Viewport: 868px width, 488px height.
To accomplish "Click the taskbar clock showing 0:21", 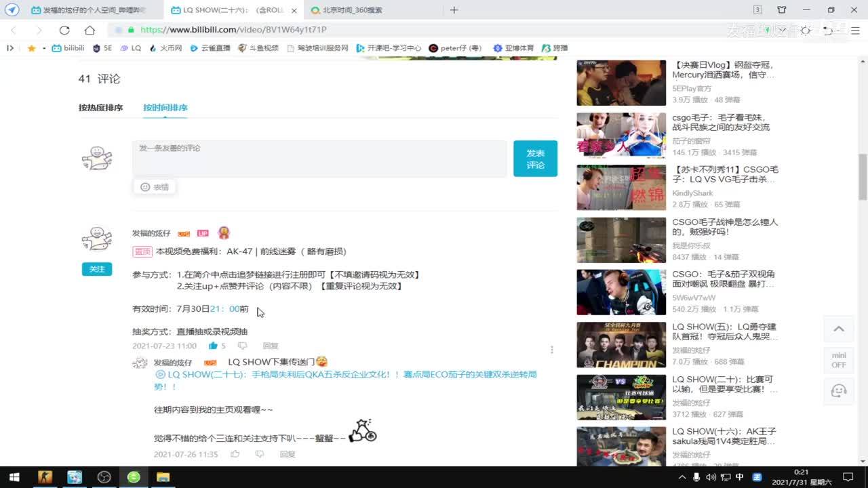I will click(x=801, y=477).
